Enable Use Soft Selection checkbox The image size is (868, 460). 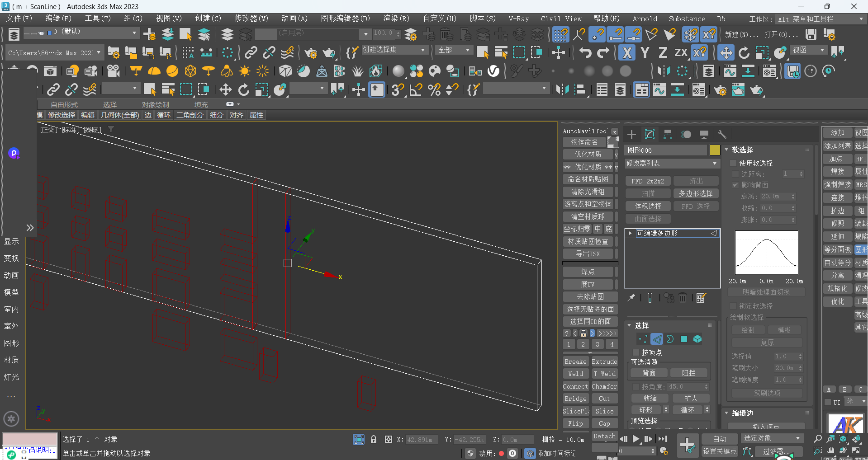click(x=734, y=163)
